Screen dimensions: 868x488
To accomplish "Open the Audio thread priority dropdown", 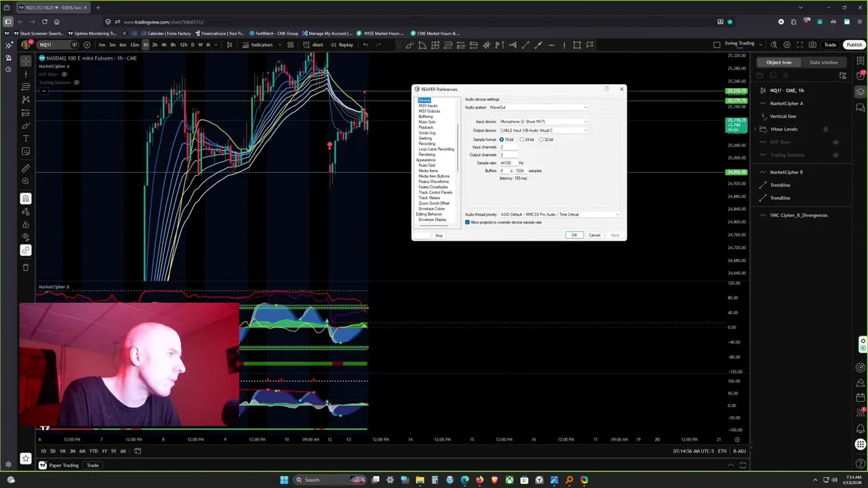I will tap(559, 215).
